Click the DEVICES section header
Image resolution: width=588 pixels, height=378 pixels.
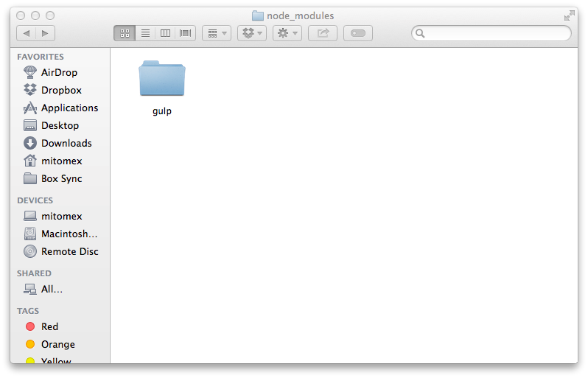pos(35,200)
